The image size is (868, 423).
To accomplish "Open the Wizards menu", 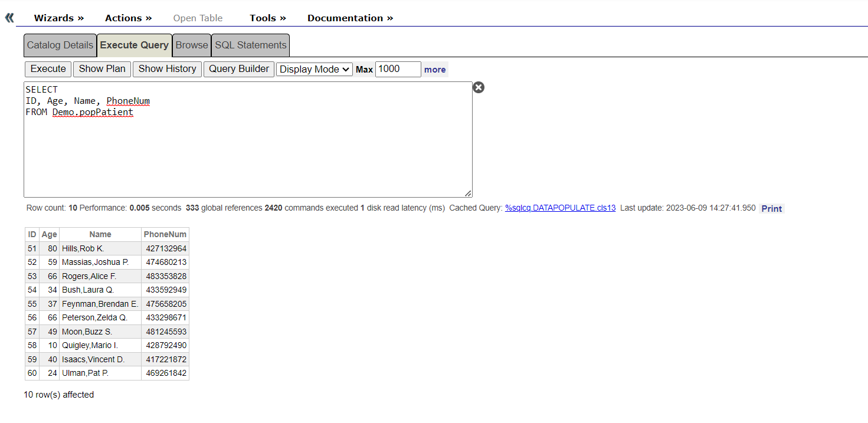I will 58,18.
